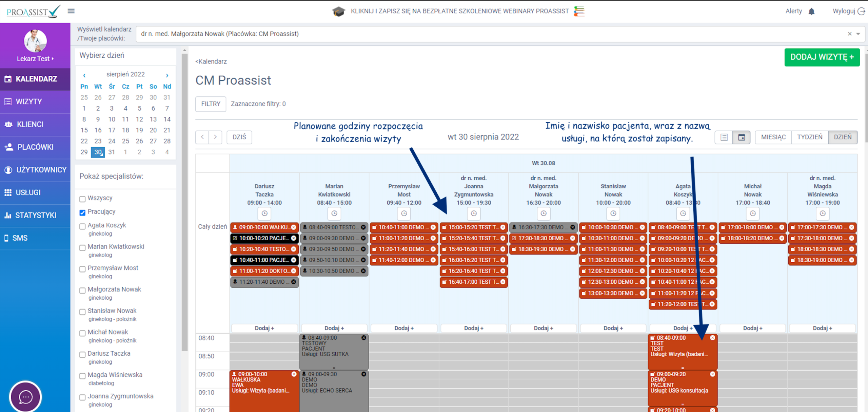The width and height of the screenshot is (868, 412).
Task: Open the STATYSTYKI sidebar section
Action: coord(35,215)
